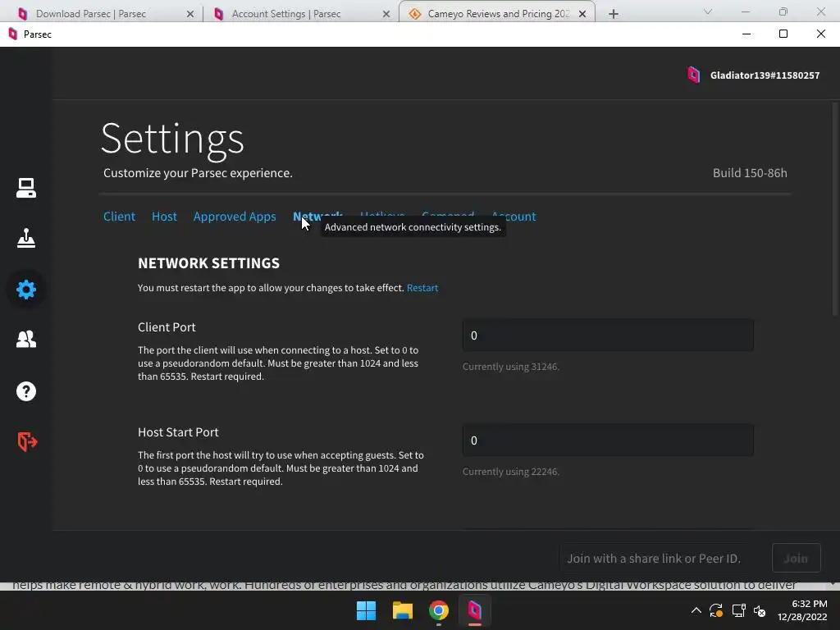
Task: Click the Parsec logo beside the username
Action: coord(694,75)
